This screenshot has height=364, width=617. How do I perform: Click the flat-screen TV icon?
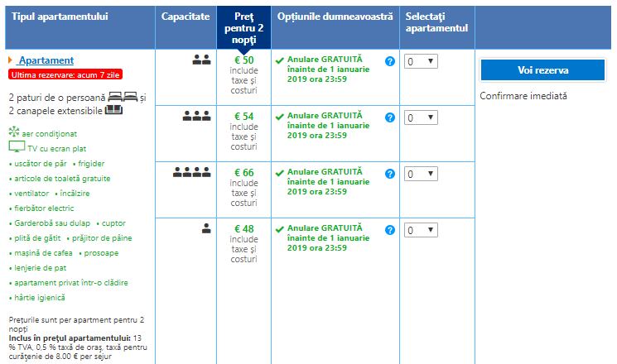click(x=17, y=147)
